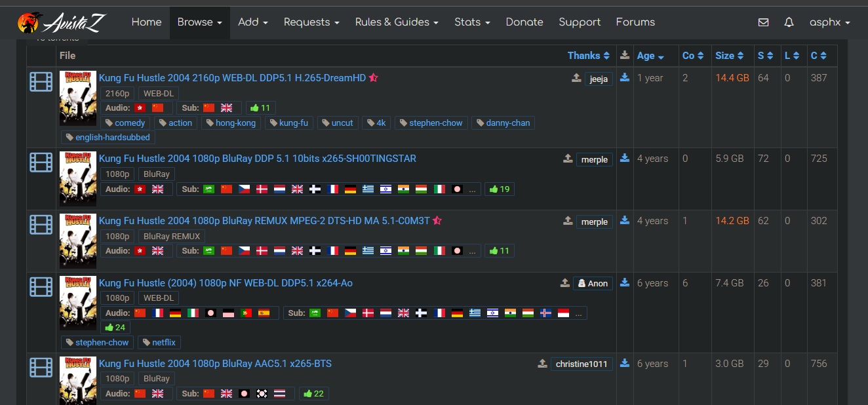868x405 pixels.
Task: Open the Forums page
Action: [x=635, y=22]
